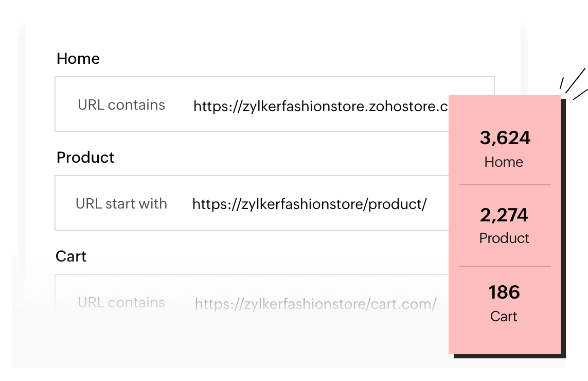Click the Product section heading
This screenshot has height=381, width=588.
tap(85, 158)
